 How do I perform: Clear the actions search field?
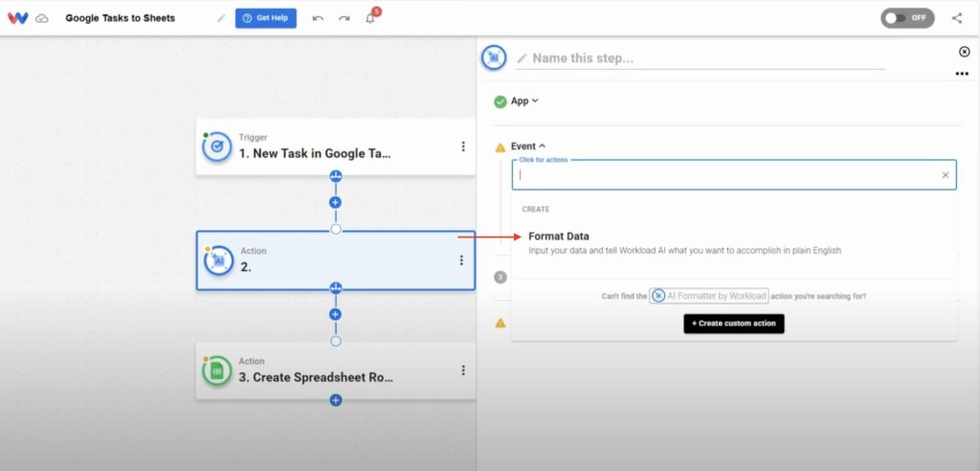pyautogui.click(x=946, y=175)
